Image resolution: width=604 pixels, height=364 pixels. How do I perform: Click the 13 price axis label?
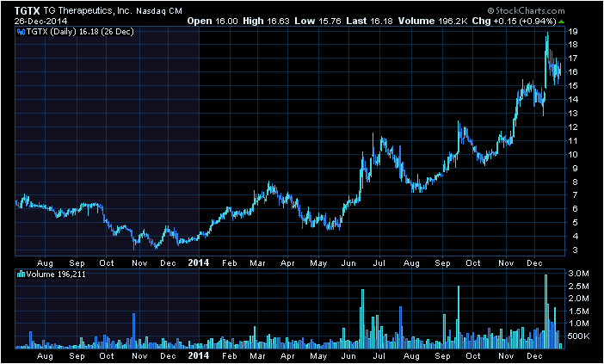(573, 114)
